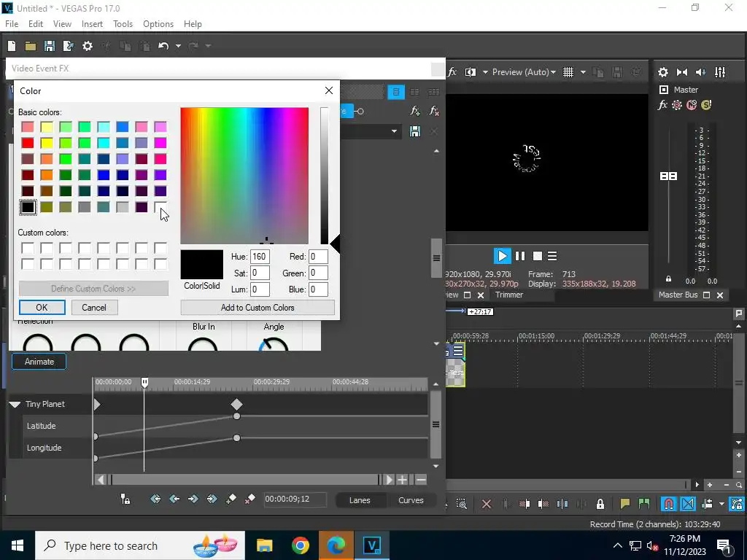Image resolution: width=747 pixels, height=560 pixels.
Task: Pick the red basic color swatch
Action: coord(28,143)
